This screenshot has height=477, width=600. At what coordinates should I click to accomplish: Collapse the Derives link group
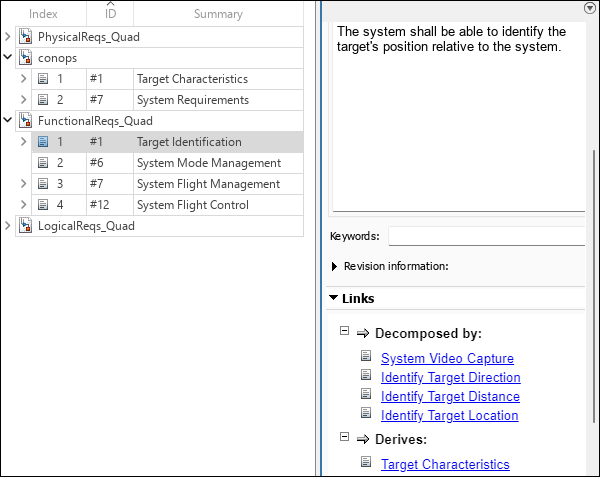(345, 437)
